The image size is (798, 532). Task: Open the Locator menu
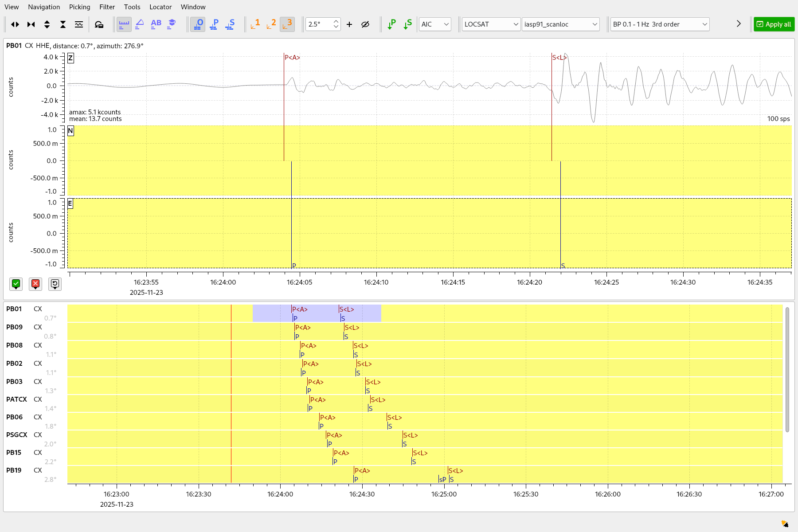[160, 7]
